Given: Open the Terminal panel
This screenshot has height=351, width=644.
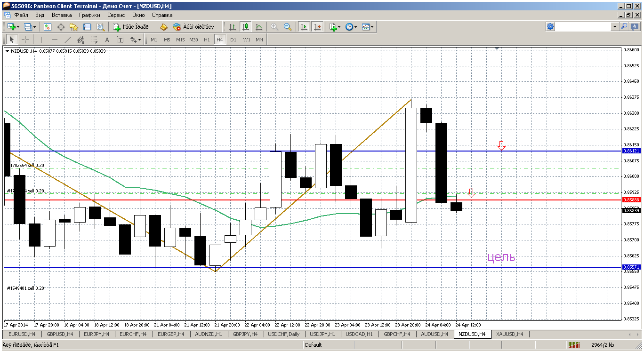Looking at the screenshot, I should pyautogui.click(x=87, y=27).
